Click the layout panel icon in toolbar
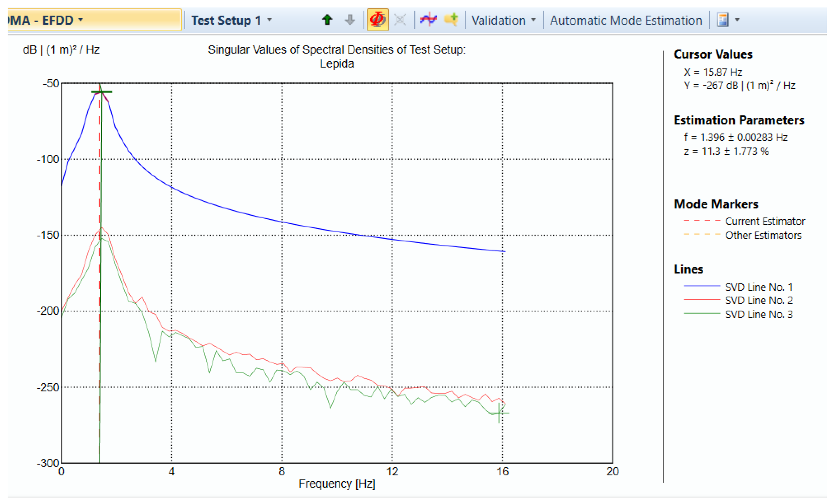Screen dimensions: 837x504 (x=723, y=20)
